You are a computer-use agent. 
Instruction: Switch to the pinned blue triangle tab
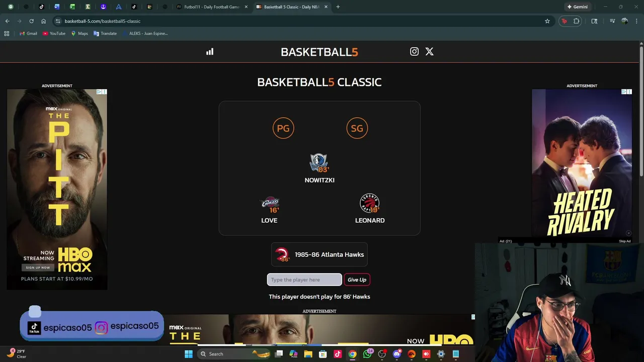click(x=119, y=7)
